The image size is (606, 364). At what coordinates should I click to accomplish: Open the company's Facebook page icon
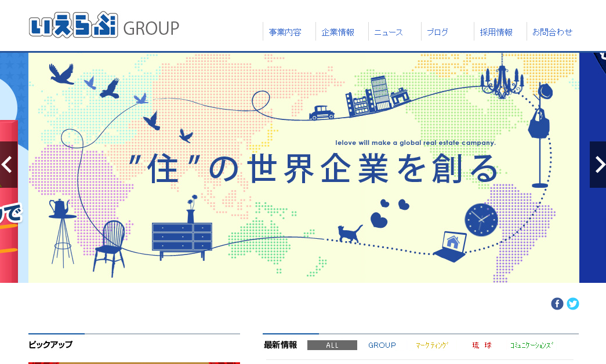(557, 303)
